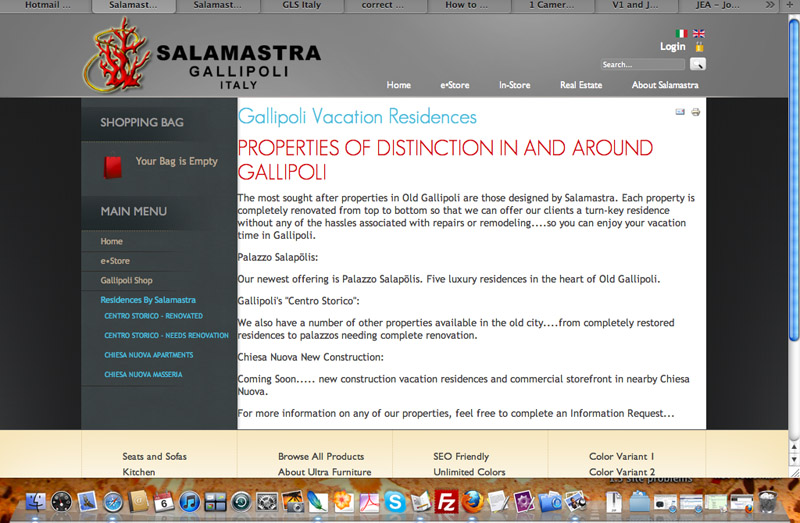Open Chiesa Nuova Masseria submenu
This screenshot has height=523, width=800.
pyautogui.click(x=143, y=374)
